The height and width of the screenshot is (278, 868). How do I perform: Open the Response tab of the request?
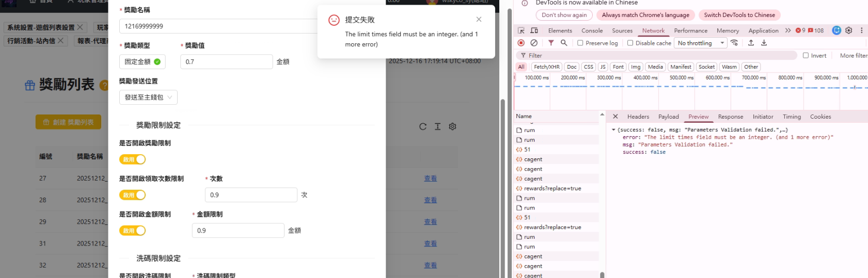(730, 117)
